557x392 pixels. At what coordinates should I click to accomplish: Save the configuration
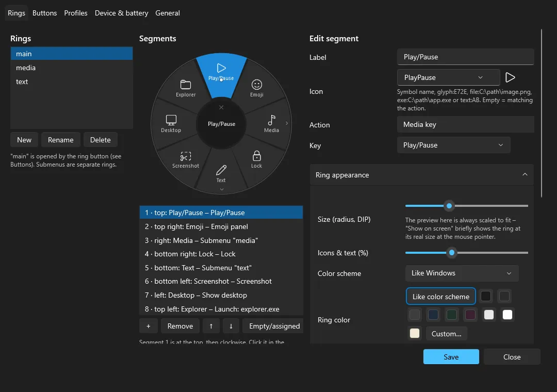pos(451,357)
